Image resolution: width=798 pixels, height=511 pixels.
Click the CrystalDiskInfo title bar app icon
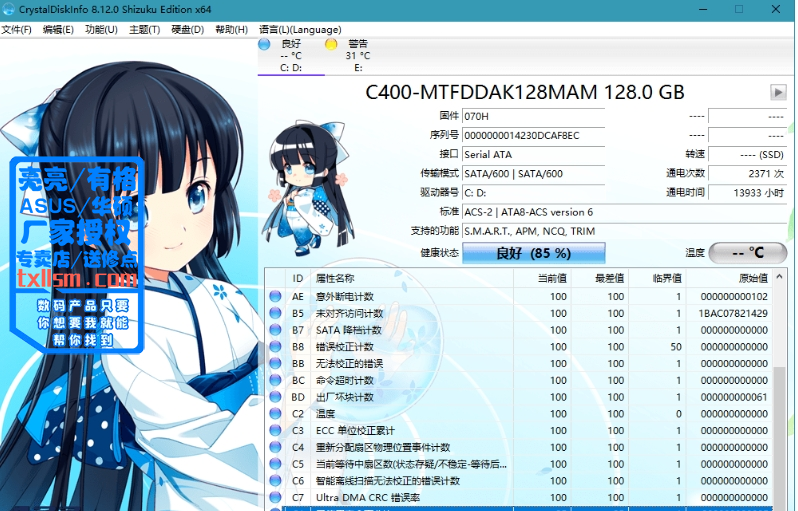pyautogui.click(x=9, y=9)
